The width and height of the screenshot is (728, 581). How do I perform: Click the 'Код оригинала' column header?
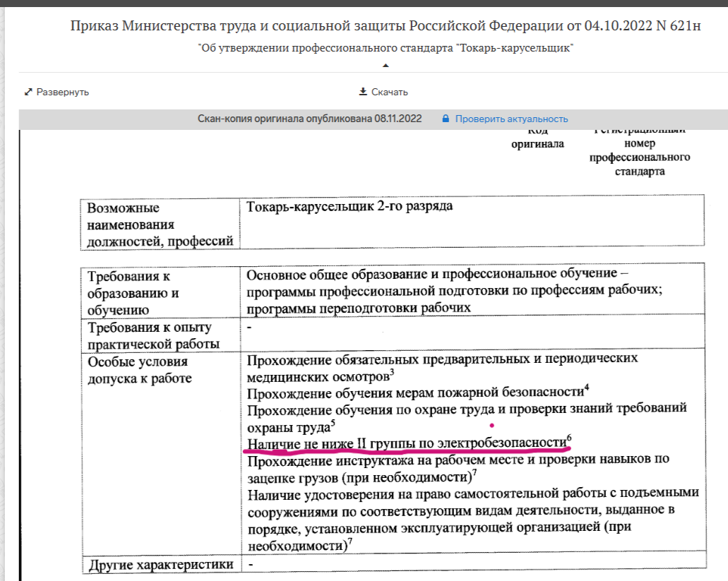pos(538,139)
